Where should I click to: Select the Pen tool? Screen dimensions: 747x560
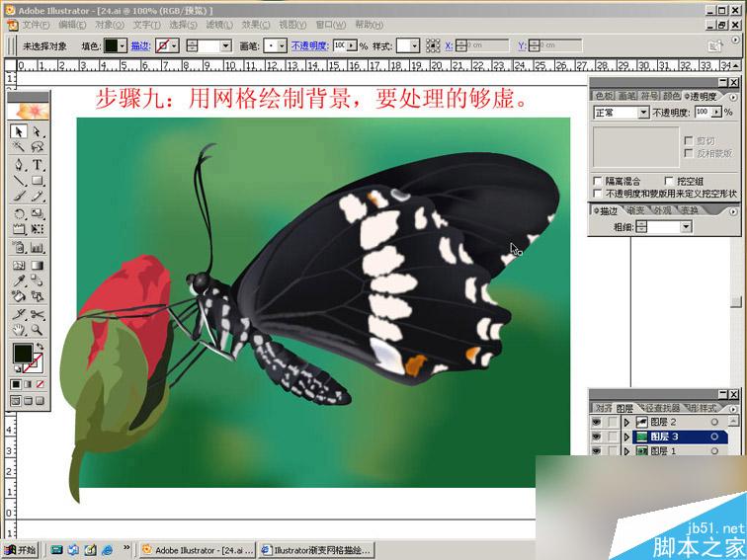[19, 165]
